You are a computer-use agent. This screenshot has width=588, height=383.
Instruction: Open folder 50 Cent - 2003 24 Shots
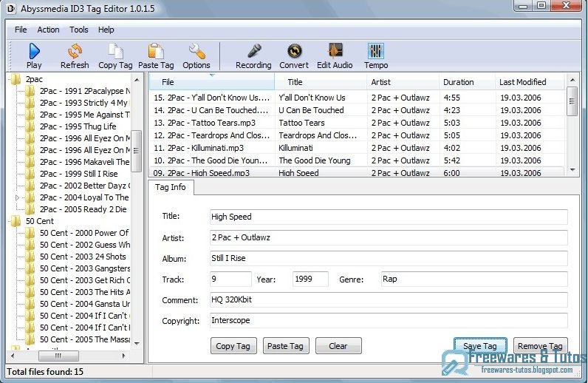pos(83,257)
